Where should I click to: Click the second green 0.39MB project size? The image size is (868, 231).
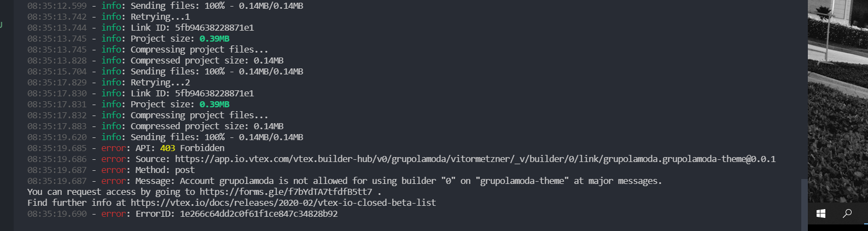(214, 105)
